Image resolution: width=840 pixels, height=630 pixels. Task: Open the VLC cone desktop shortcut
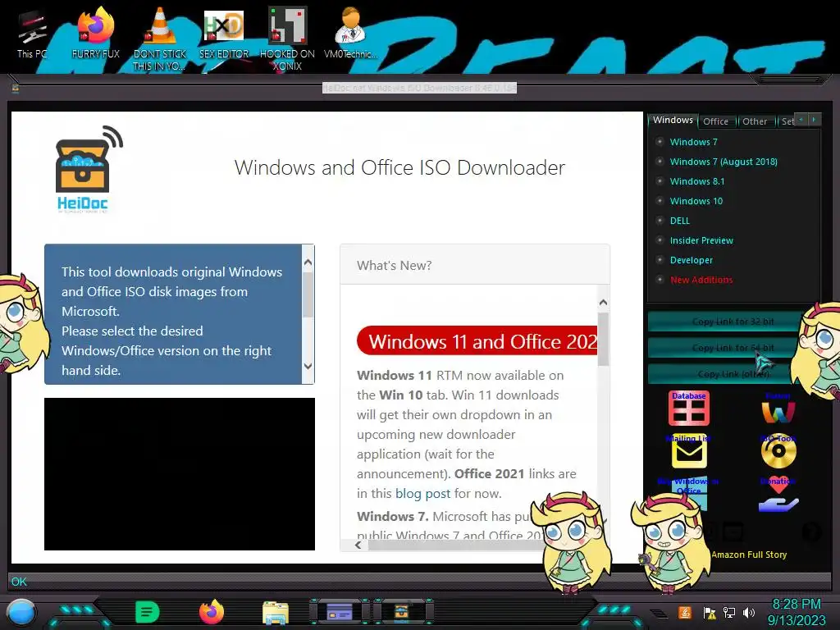coord(160,39)
